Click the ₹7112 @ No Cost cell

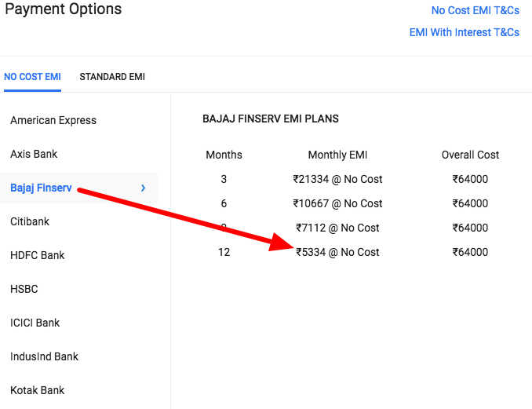click(337, 228)
